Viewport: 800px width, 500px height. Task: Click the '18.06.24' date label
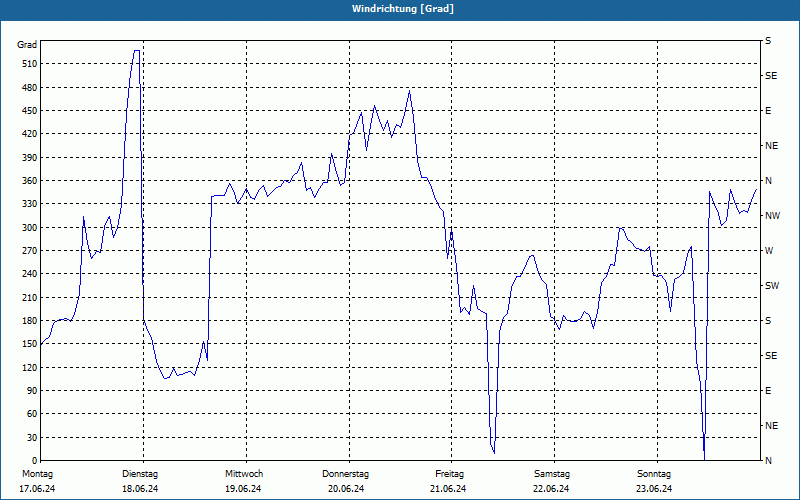140,489
